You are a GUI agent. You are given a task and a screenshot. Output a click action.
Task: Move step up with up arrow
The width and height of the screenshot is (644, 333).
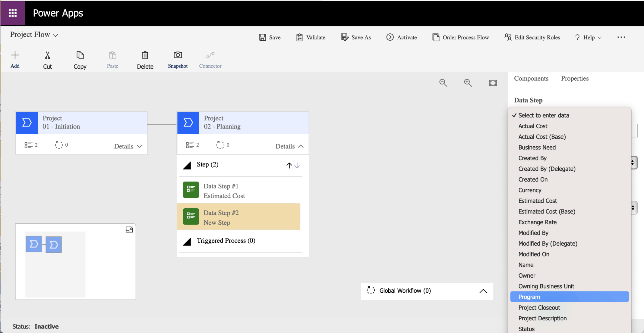click(x=289, y=165)
